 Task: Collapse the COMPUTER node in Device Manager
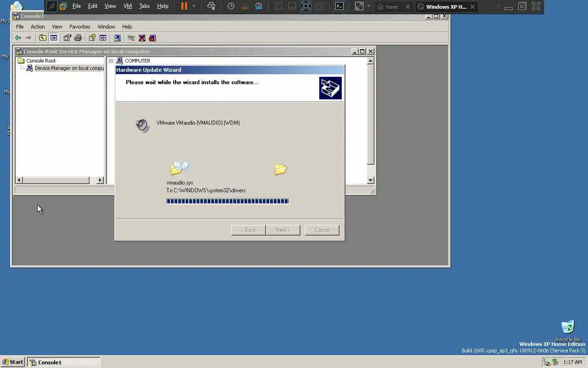[x=111, y=61]
